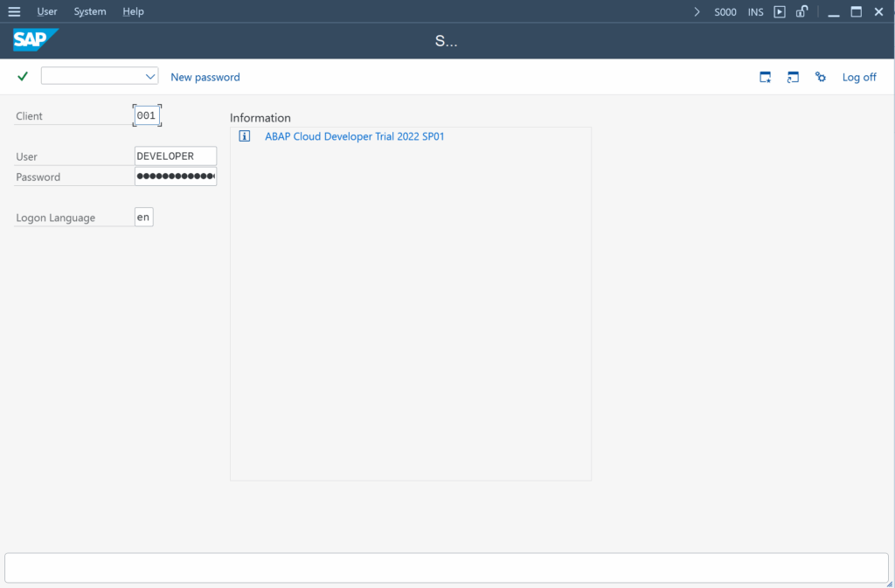The image size is (895, 588).
Task: Click the S000 transaction code text
Action: click(725, 12)
